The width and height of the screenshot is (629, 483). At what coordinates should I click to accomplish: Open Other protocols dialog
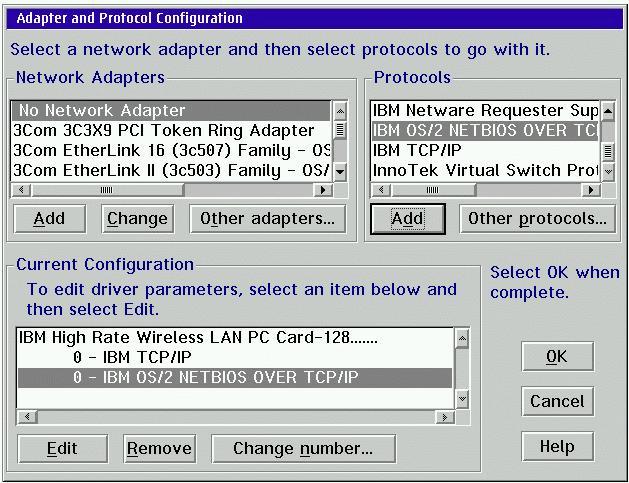tap(537, 219)
